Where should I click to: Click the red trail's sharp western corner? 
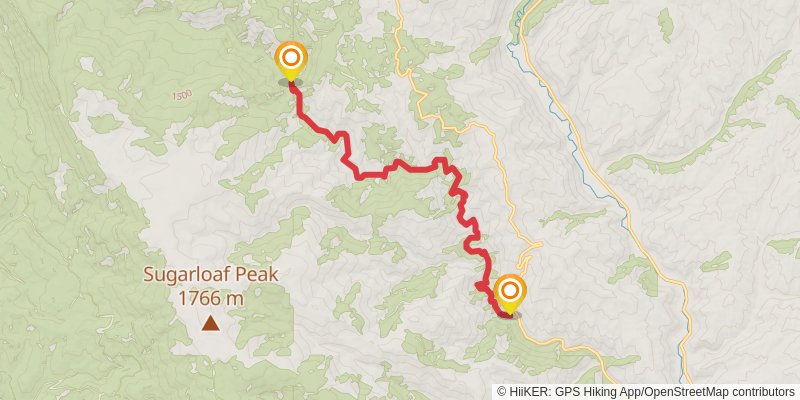pyautogui.click(x=359, y=177)
